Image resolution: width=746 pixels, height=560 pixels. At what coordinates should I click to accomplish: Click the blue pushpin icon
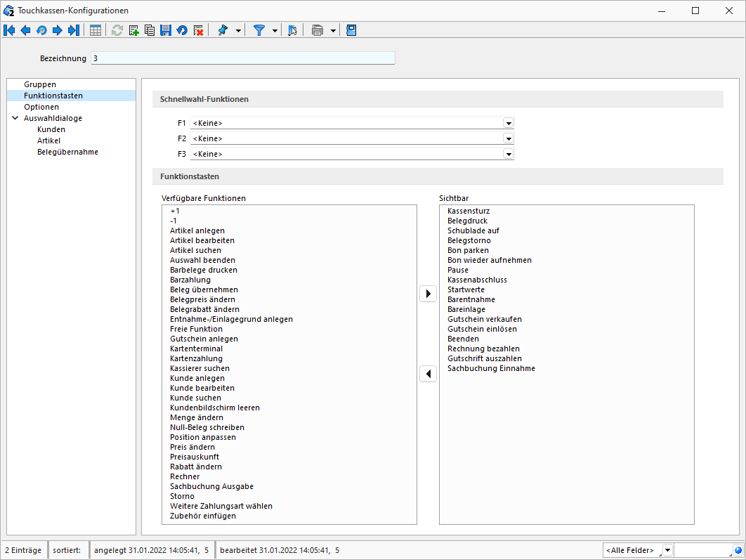click(x=222, y=30)
